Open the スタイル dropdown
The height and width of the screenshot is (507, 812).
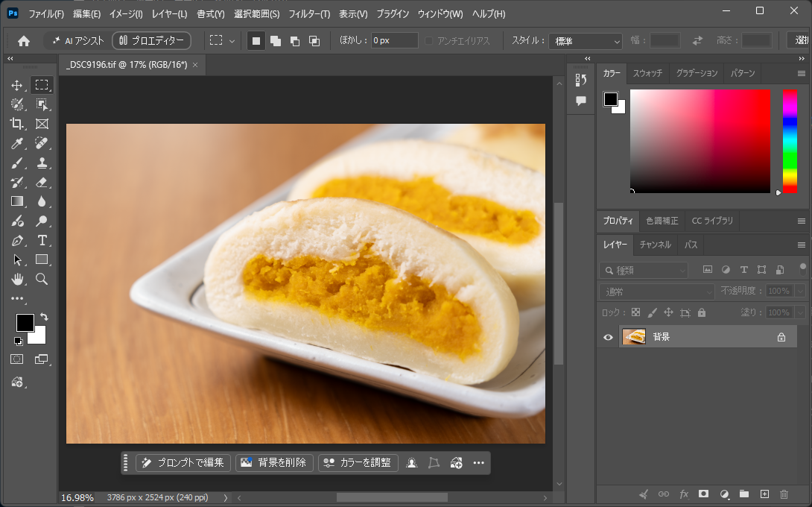[x=586, y=41]
